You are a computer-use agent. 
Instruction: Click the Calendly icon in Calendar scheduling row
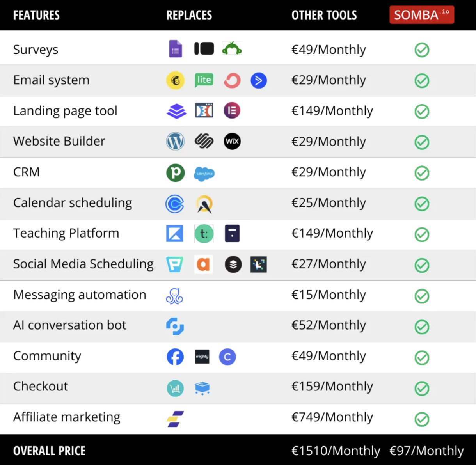[x=175, y=204]
